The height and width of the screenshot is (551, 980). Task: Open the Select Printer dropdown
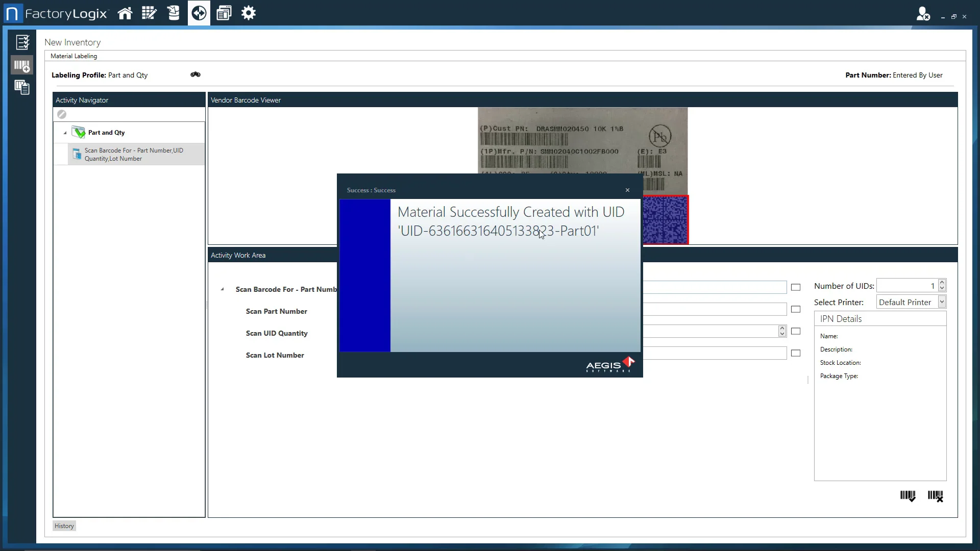click(942, 302)
